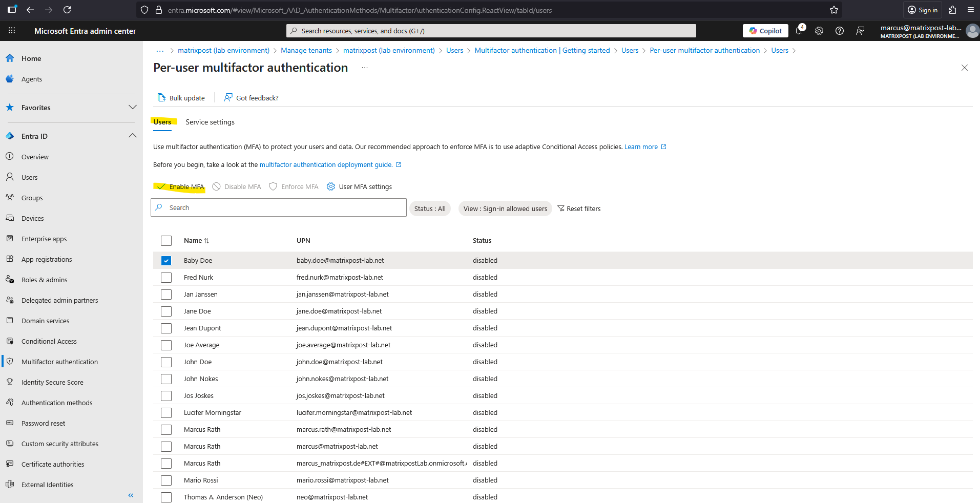The image size is (980, 503).
Task: Click the browser Sign in button
Action: pyautogui.click(x=923, y=10)
